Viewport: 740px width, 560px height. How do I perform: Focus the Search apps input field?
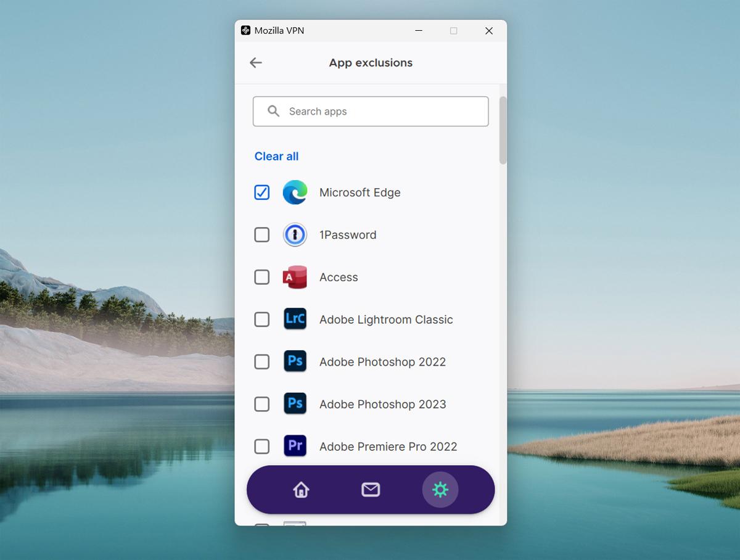pyautogui.click(x=371, y=112)
